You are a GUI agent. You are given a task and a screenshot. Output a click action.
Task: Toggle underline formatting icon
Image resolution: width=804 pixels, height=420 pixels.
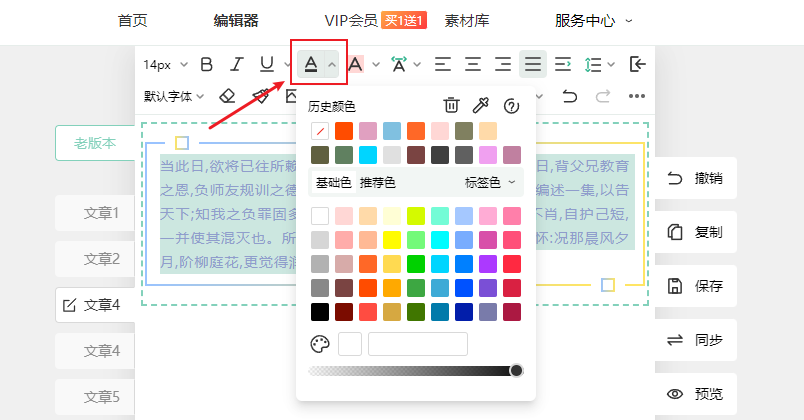(267, 65)
